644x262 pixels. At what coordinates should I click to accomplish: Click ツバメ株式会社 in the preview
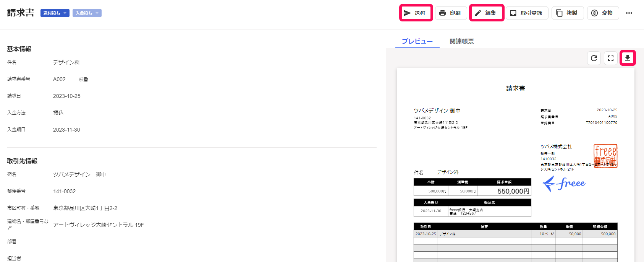click(556, 146)
